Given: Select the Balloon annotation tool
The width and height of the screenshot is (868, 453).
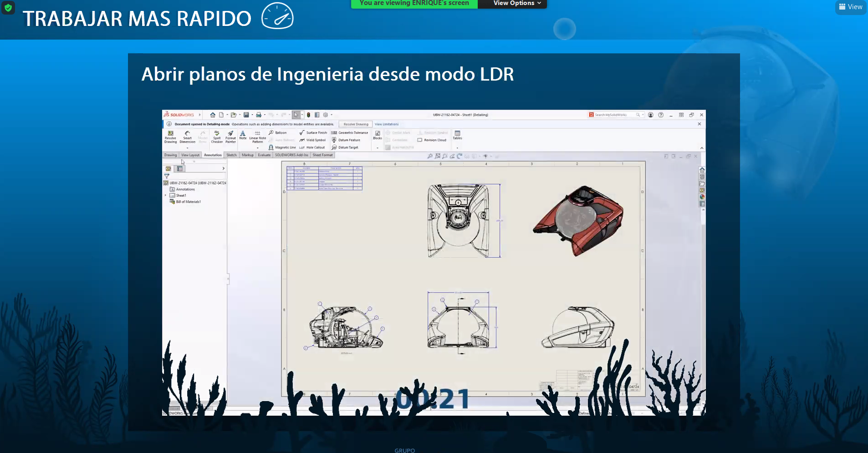Looking at the screenshot, I should [277, 133].
